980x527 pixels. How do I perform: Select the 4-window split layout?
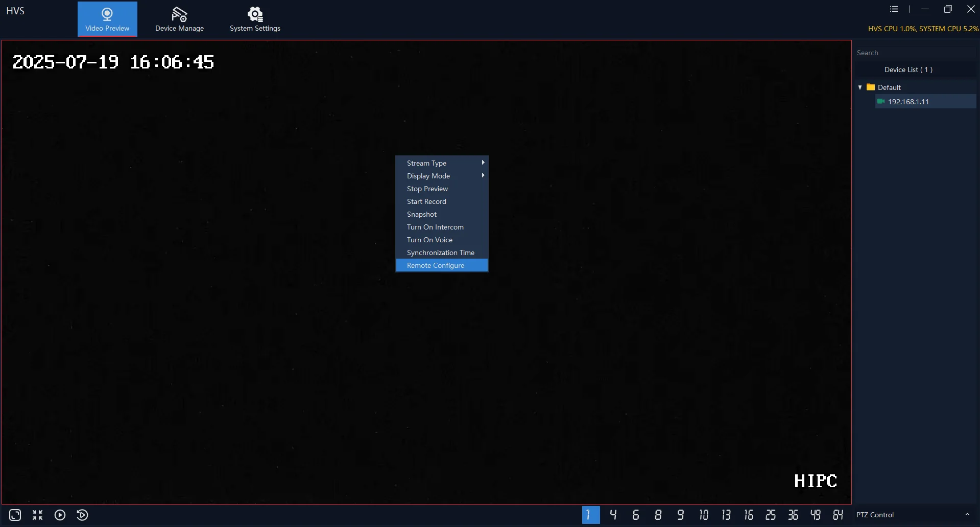613,515
